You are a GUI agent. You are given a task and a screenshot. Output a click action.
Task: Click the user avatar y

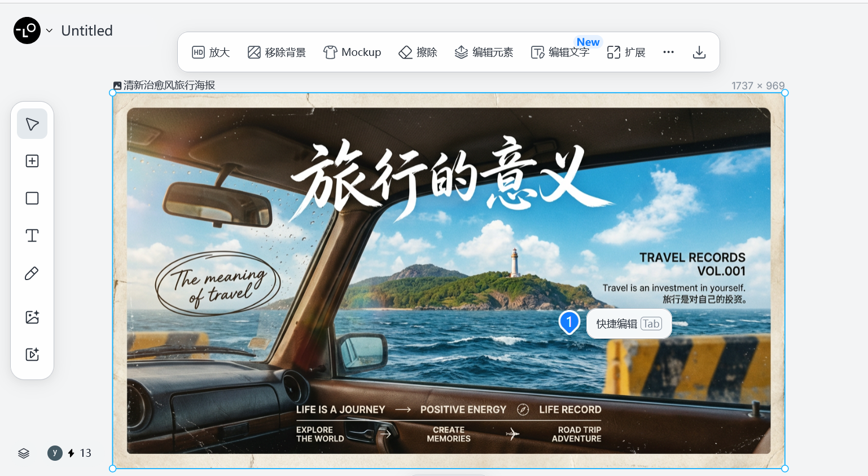point(55,453)
